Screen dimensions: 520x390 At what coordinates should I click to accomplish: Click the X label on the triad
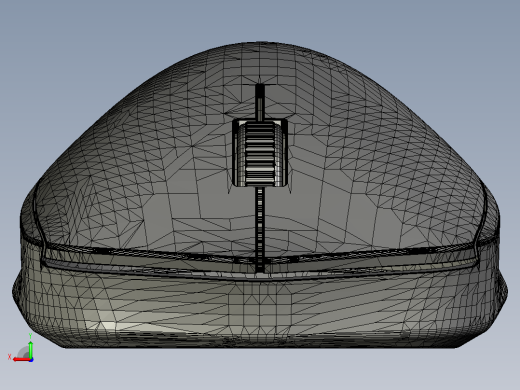[9, 357]
